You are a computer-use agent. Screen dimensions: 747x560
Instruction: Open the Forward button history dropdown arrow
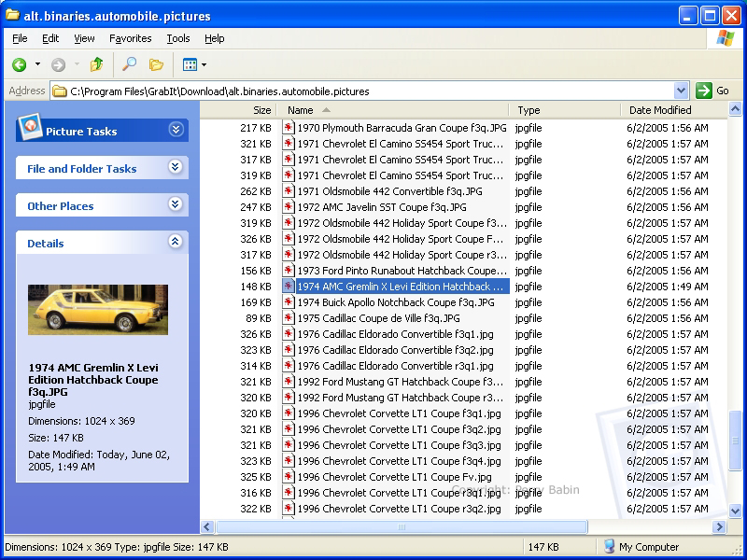77,64
